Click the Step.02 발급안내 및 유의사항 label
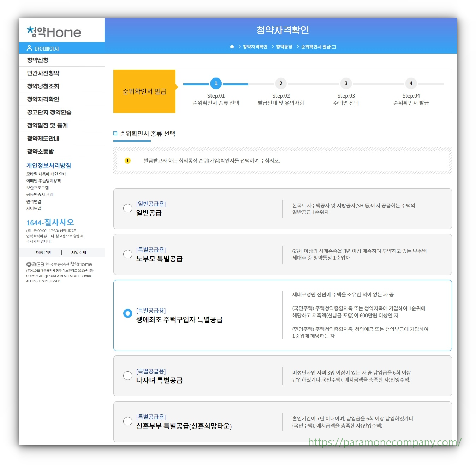The width and height of the screenshot is (476, 465). coord(281,99)
